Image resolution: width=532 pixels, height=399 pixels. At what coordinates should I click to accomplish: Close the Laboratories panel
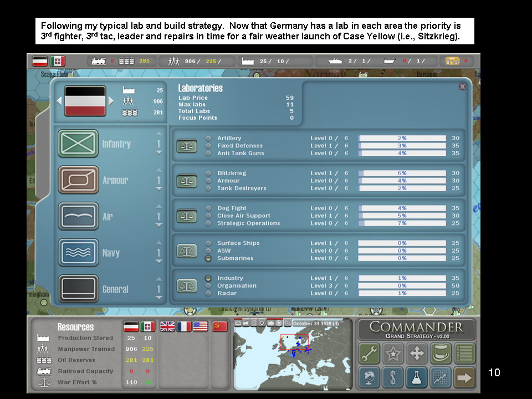462,86
